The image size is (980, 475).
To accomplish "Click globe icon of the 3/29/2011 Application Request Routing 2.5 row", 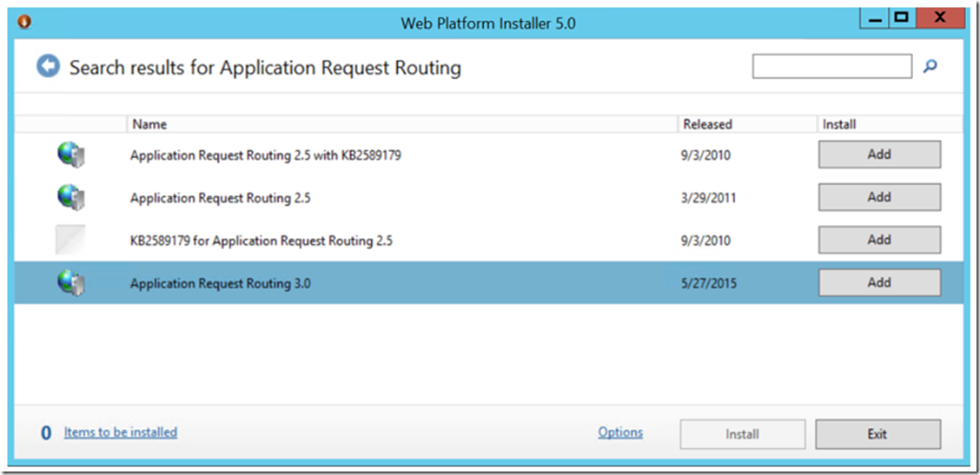I will (x=71, y=197).
